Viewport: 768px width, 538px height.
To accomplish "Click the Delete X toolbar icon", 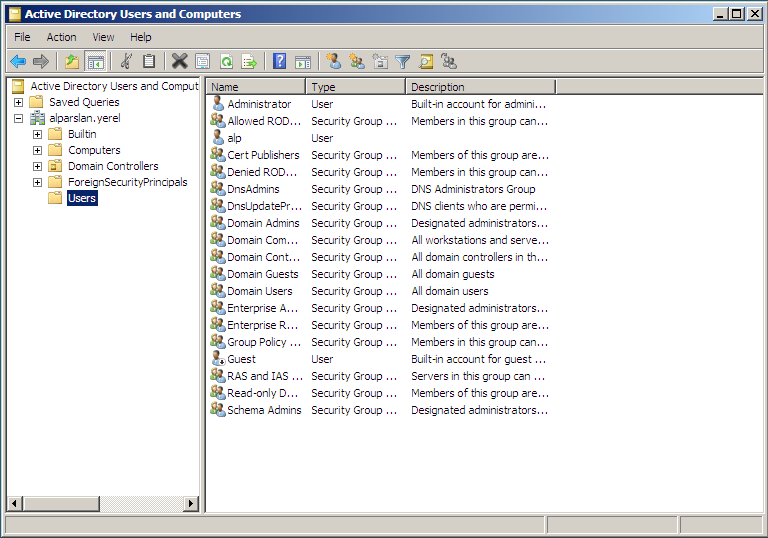I will [x=179, y=61].
